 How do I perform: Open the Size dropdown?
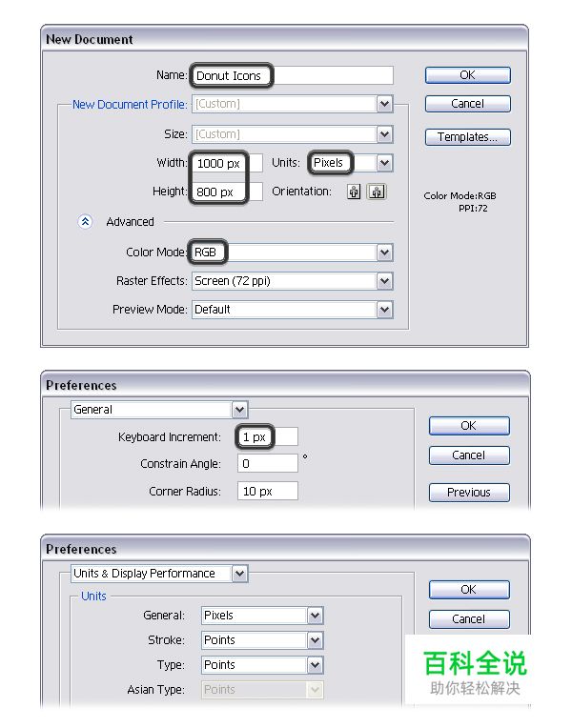point(384,134)
